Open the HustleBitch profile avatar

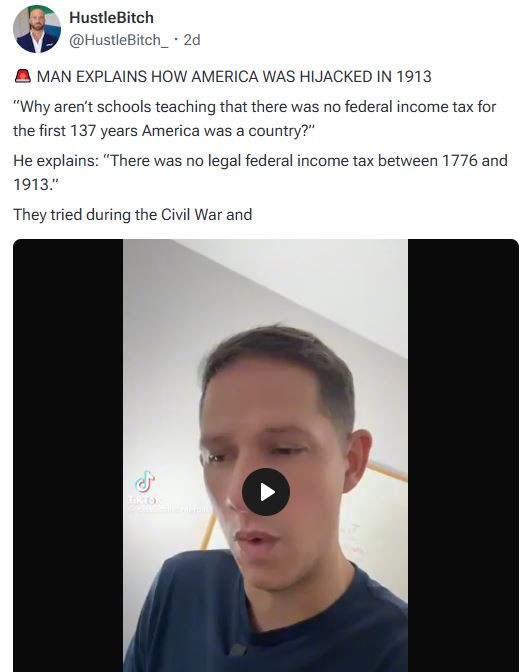pos(37,29)
